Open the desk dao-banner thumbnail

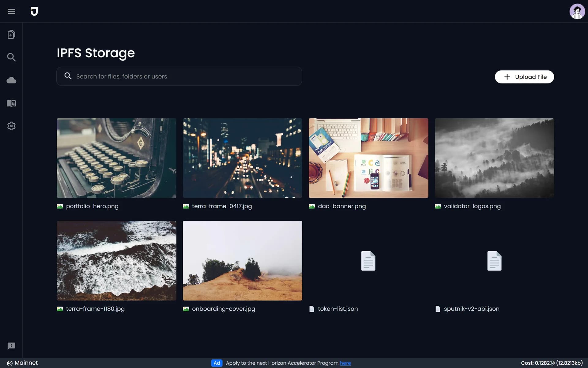point(368,158)
